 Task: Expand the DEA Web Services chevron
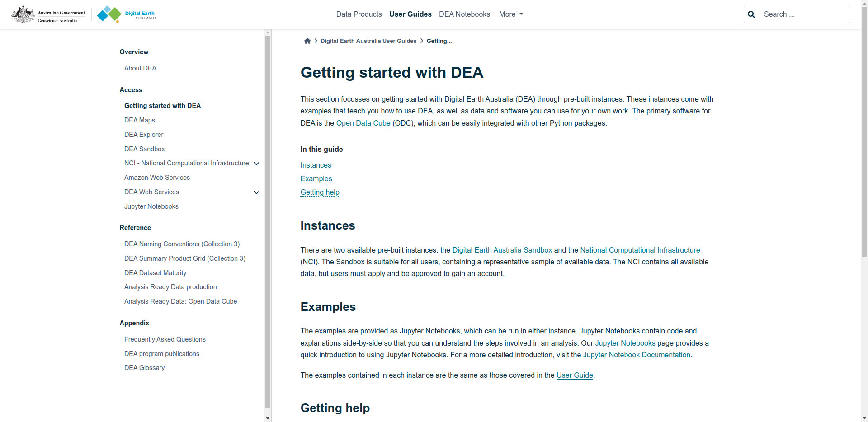pyautogui.click(x=256, y=192)
